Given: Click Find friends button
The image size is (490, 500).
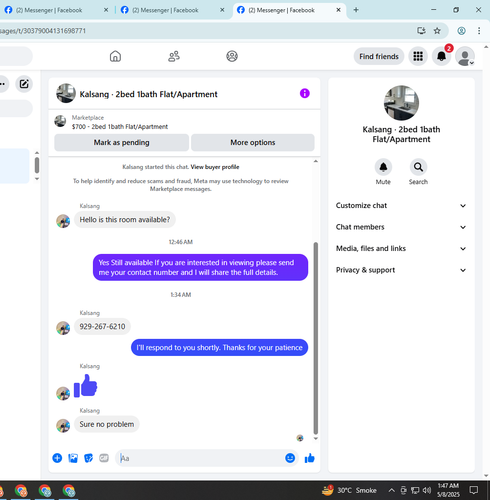Looking at the screenshot, I should 379,56.
